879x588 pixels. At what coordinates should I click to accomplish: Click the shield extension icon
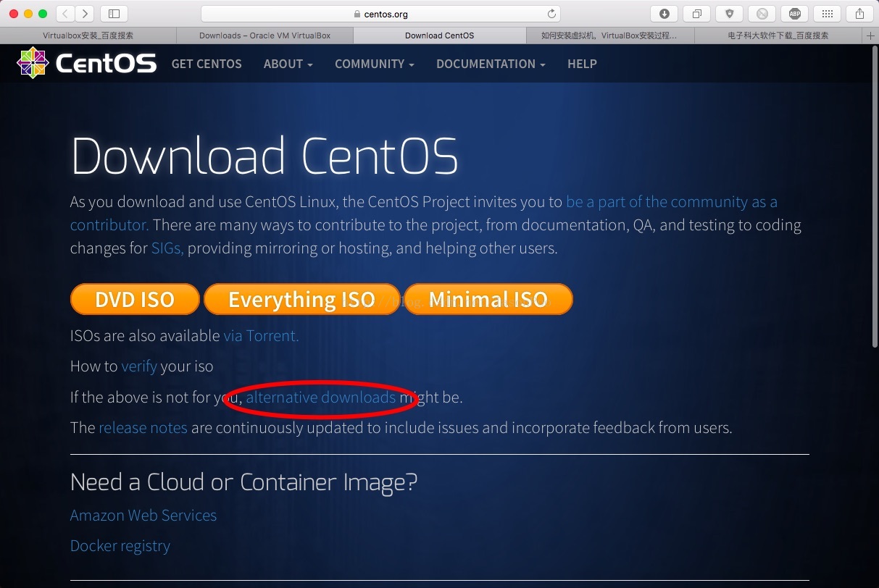729,13
